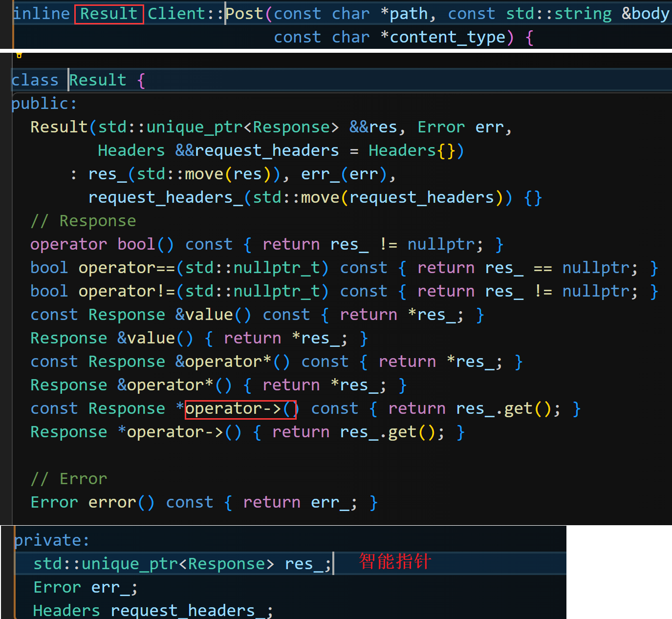The image size is (672, 619).
Task: Click 'std::unique_ptr<Response>' in the Result constructor
Action: [218, 127]
